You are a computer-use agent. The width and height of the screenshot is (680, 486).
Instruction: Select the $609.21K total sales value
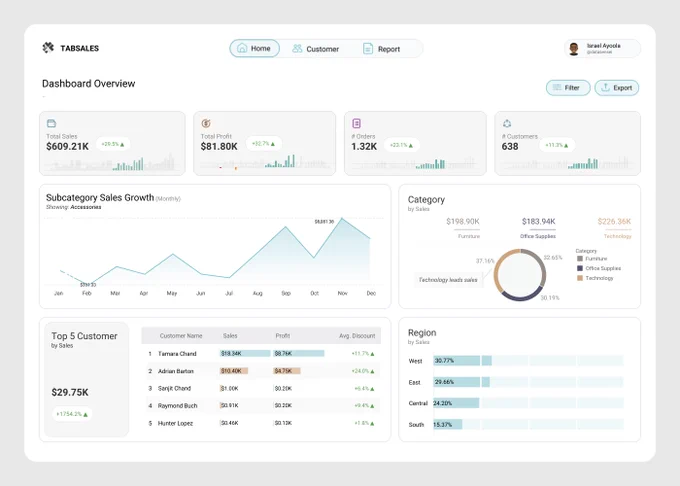pos(67,147)
